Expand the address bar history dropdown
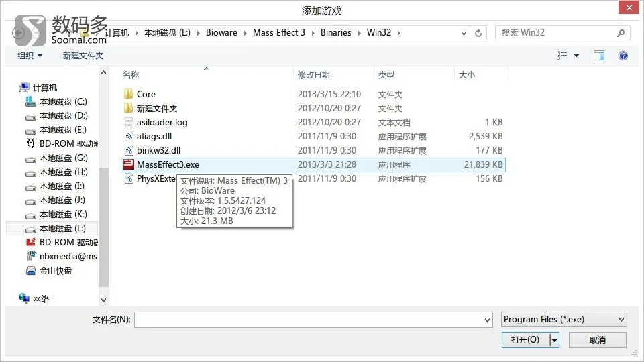The image size is (644, 362). click(464, 33)
